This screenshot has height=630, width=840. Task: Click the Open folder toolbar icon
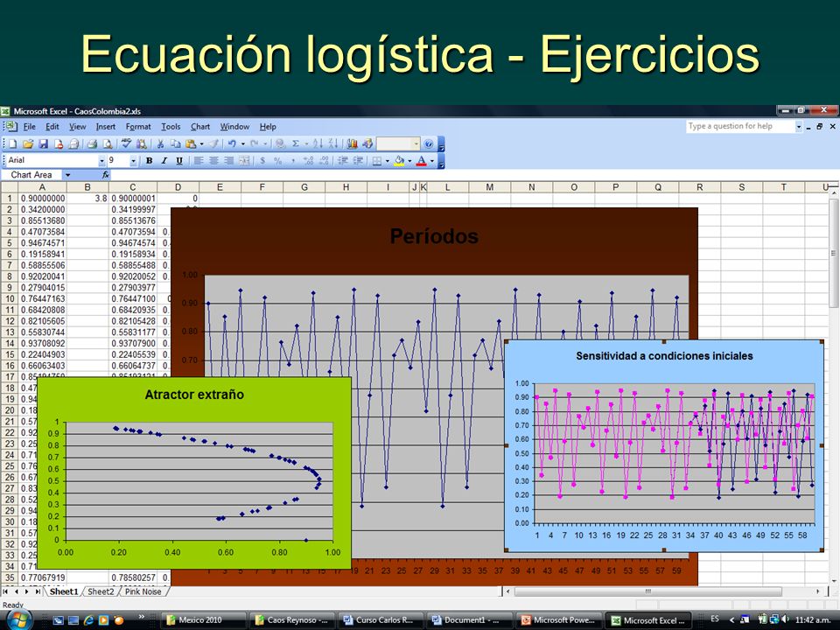28,143
